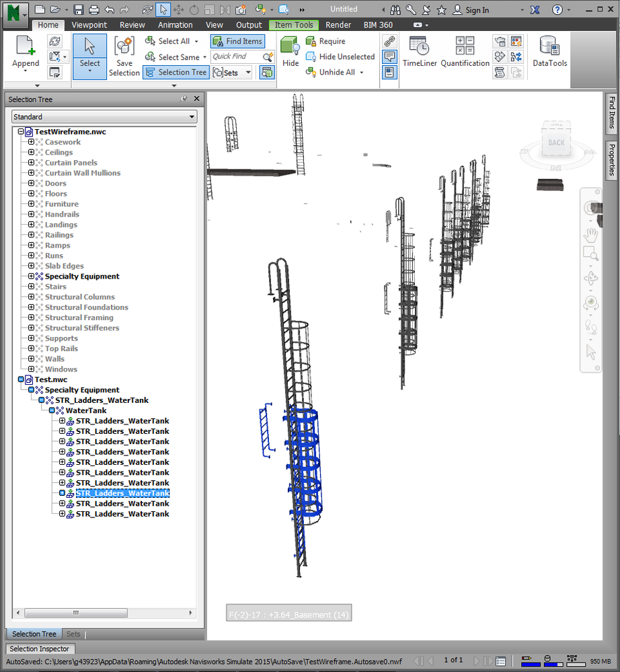Image resolution: width=620 pixels, height=672 pixels.
Task: Select the Zoom Window tool on navigation bar
Action: [591, 254]
